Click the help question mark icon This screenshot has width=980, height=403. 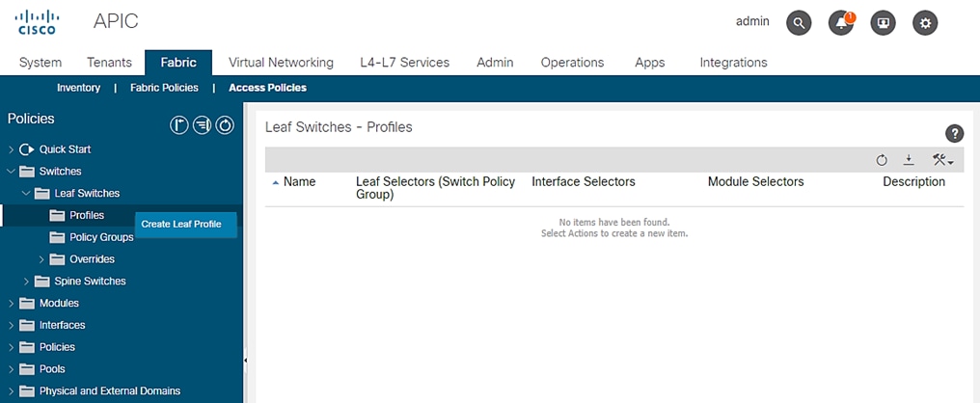pos(955,134)
